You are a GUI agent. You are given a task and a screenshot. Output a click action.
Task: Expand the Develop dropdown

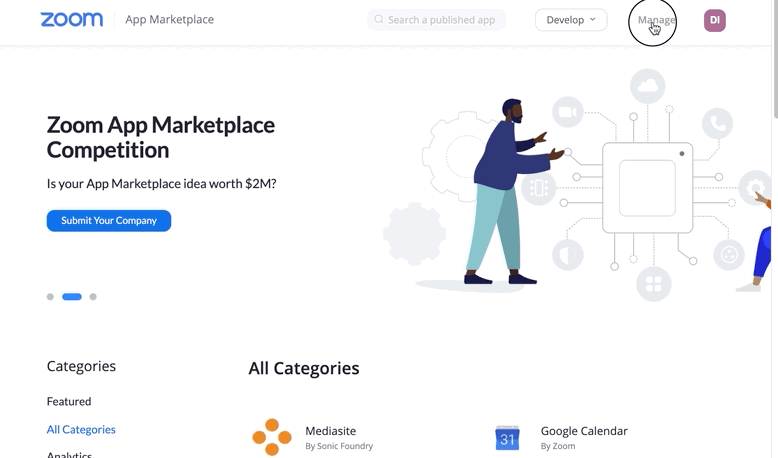point(571,20)
